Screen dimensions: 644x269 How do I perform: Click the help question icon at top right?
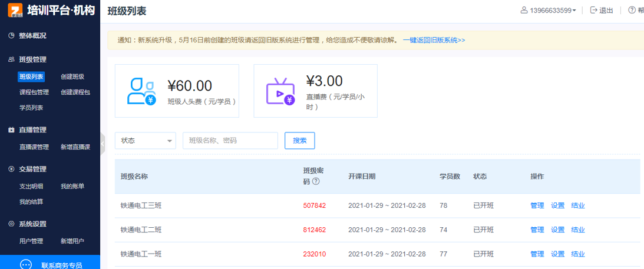tap(632, 10)
